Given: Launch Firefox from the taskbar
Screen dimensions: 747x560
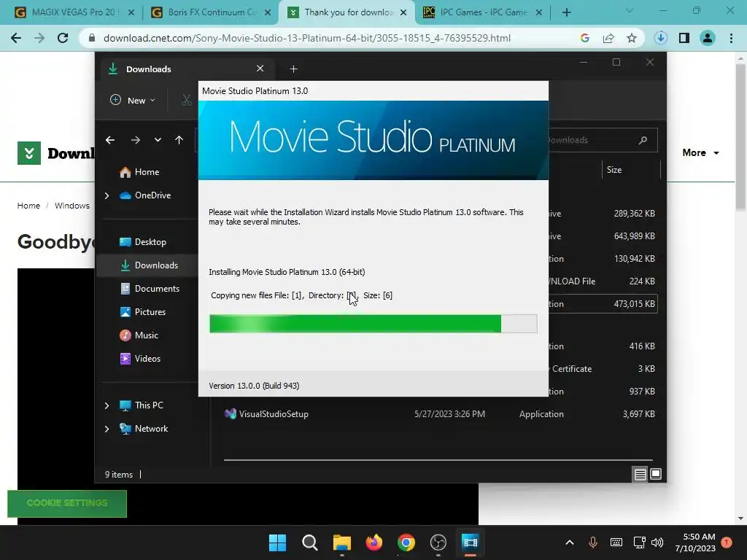Looking at the screenshot, I should pos(374,542).
